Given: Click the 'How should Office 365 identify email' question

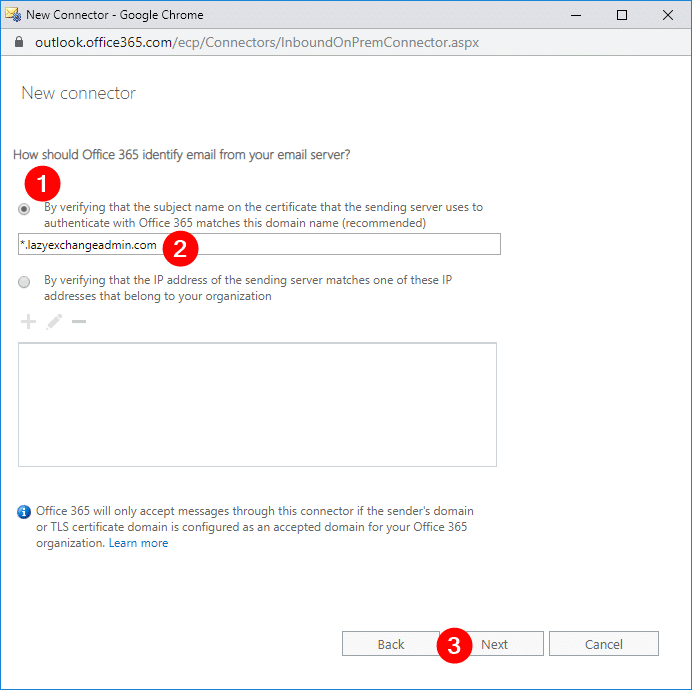Looking at the screenshot, I should click(x=181, y=155).
